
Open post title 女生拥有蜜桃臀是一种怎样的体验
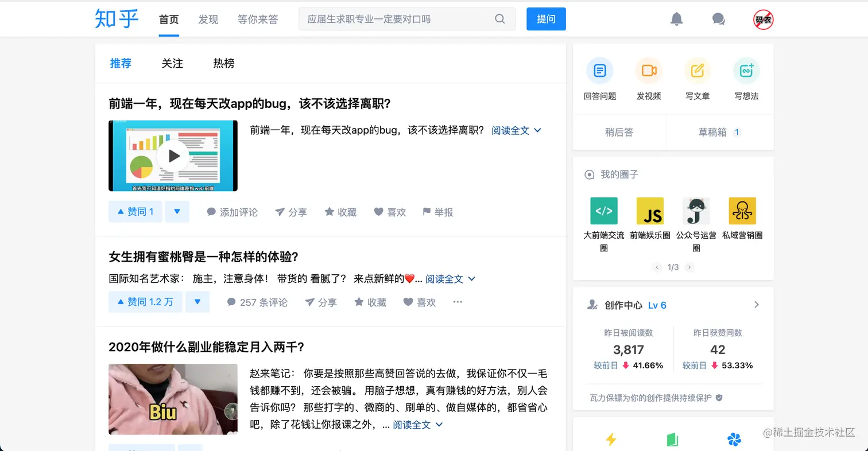[x=204, y=256]
